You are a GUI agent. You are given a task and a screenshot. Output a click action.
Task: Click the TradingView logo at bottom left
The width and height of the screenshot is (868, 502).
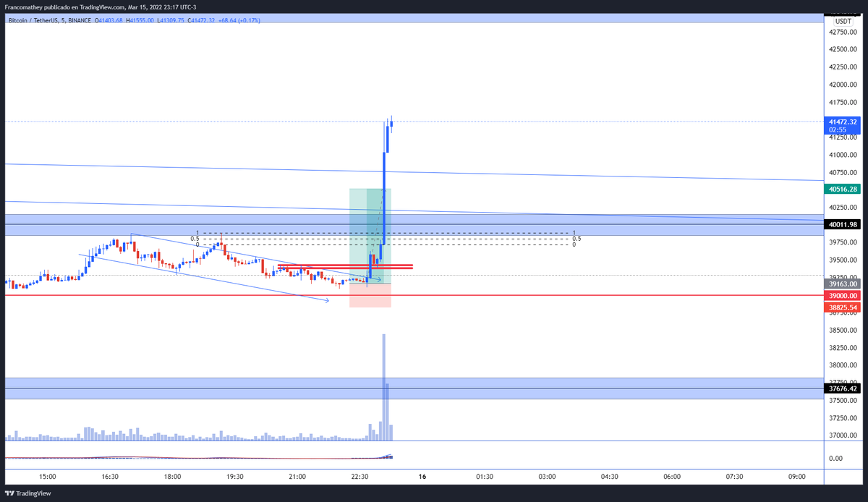28,493
